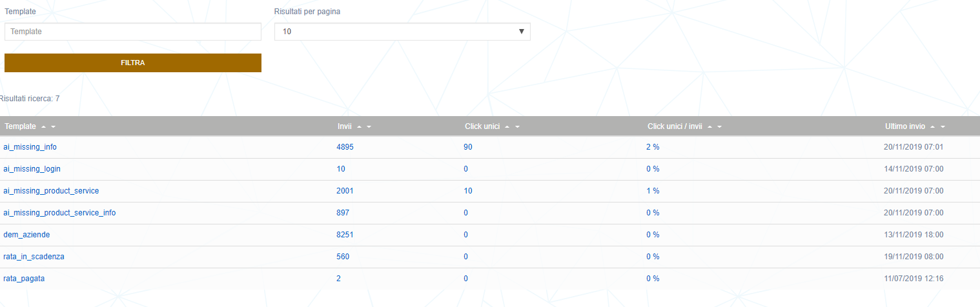This screenshot has height=307, width=980.
Task: Focus the Template filter input field
Action: pos(133,31)
